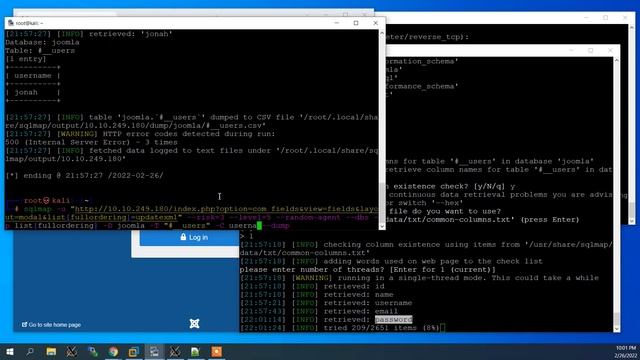Launch Google Chrome from the taskbar
This screenshot has width=640, height=360.
113,351
